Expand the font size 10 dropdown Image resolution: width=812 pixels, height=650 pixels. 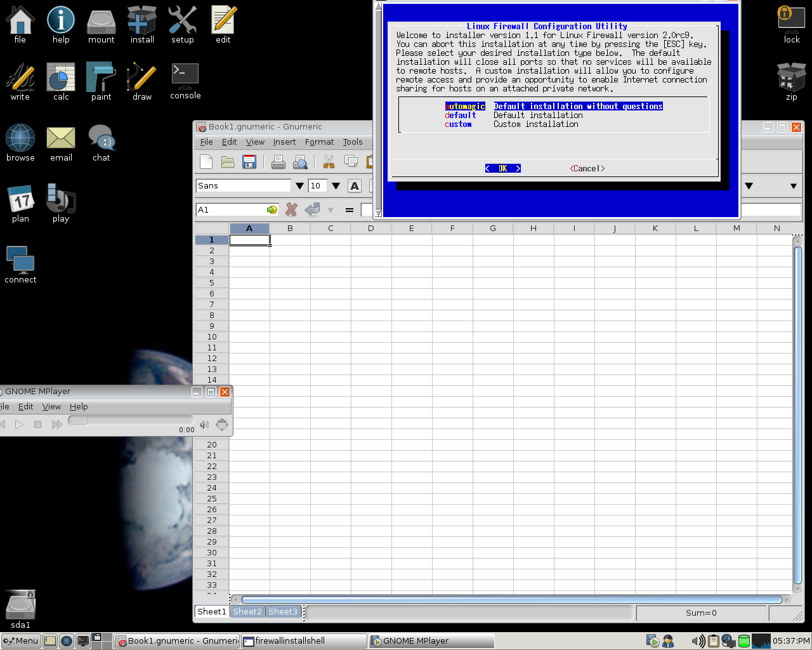[336, 186]
